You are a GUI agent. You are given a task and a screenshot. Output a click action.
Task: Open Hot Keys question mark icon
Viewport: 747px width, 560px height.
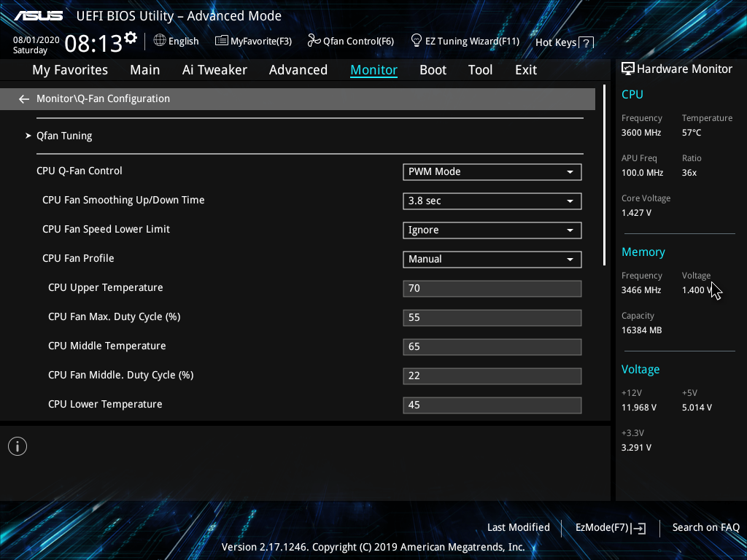click(x=587, y=42)
